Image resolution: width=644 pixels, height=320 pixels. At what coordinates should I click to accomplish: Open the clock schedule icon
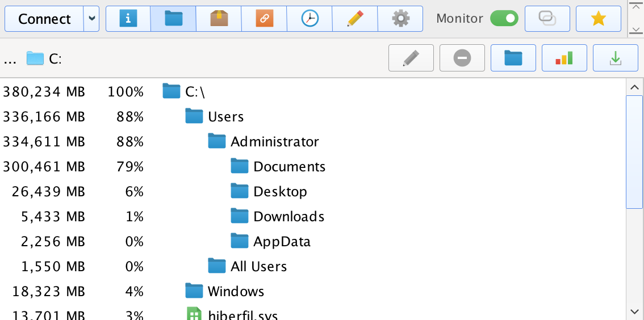(x=310, y=19)
